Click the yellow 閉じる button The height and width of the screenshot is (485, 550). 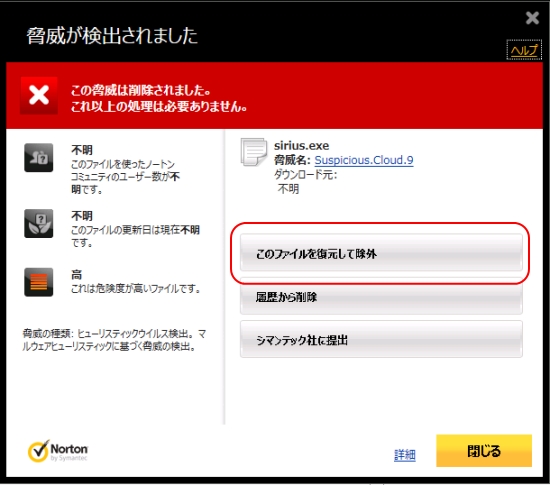click(x=484, y=451)
